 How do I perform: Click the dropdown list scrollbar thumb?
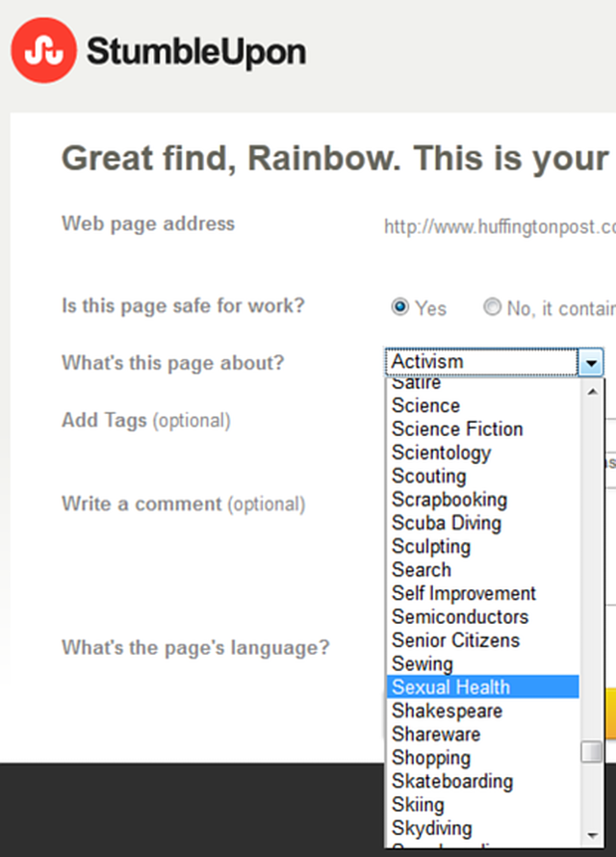click(592, 751)
